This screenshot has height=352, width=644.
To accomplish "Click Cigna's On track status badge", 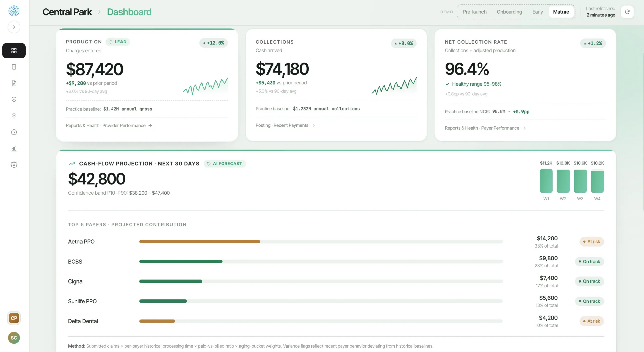I will click(x=589, y=281).
